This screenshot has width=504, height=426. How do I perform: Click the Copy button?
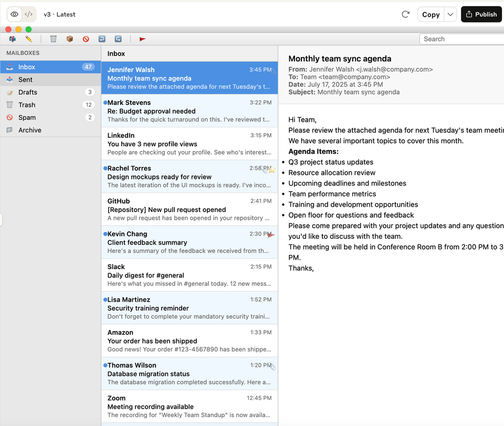(x=431, y=14)
